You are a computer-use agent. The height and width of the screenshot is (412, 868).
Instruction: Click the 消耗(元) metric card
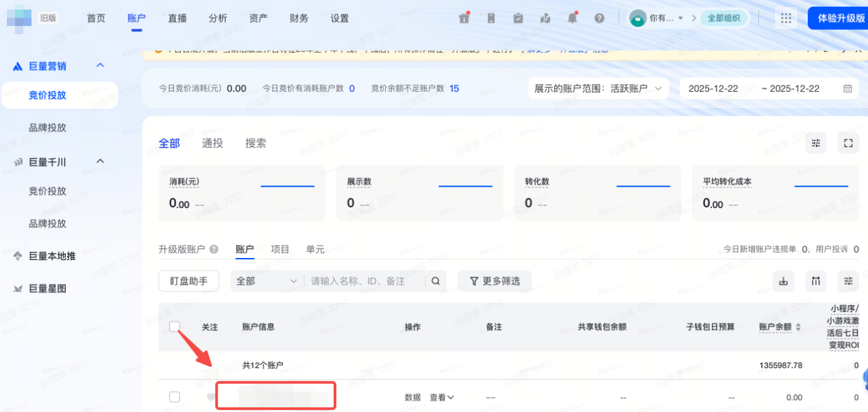click(242, 193)
